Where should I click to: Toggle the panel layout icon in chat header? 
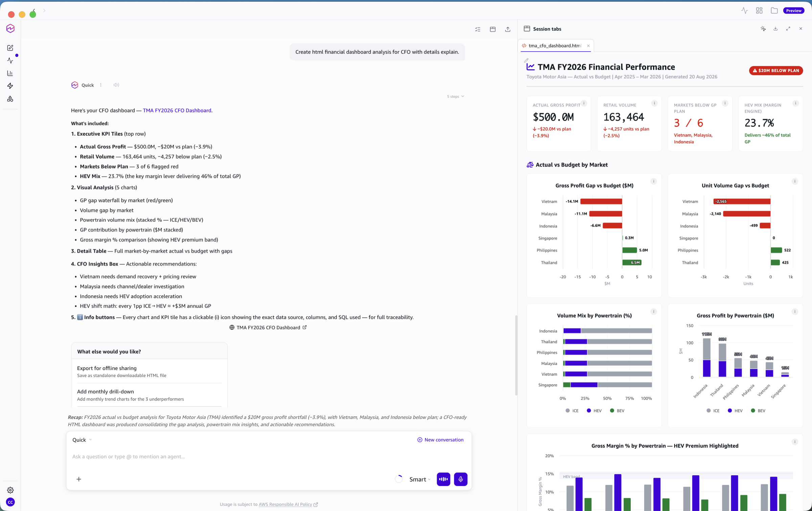click(493, 29)
